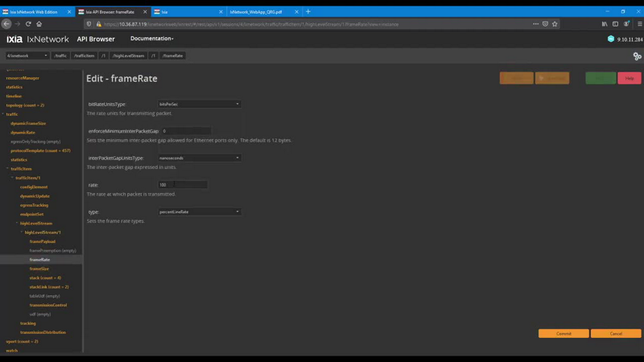The height and width of the screenshot is (362, 644).
Task: Select transmissionControl in the tree
Action: [x=48, y=305]
